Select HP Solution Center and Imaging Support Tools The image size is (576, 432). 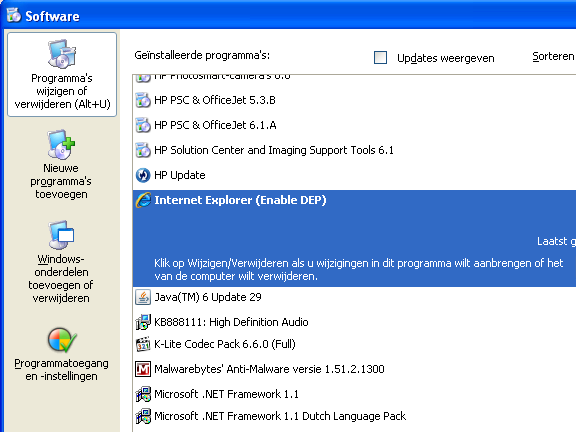coord(274,150)
